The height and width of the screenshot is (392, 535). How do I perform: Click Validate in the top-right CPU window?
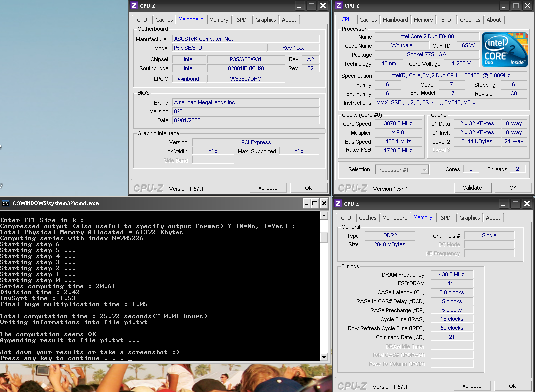pos(472,188)
